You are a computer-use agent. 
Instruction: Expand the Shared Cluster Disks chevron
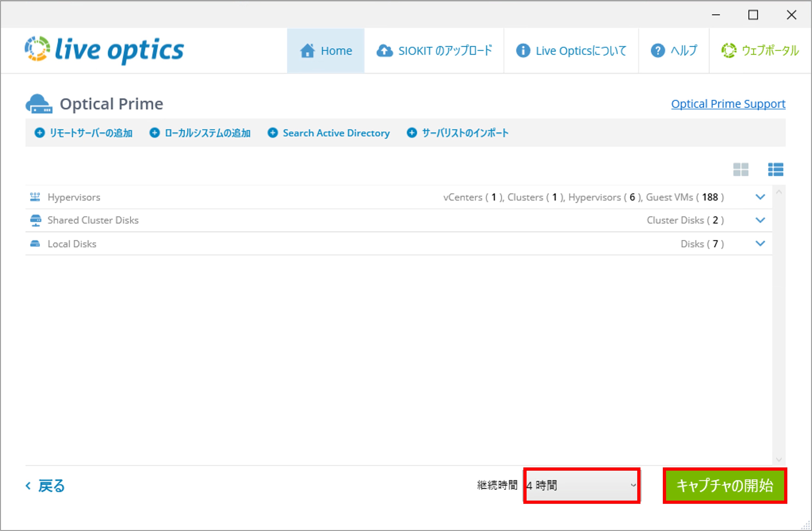760,220
